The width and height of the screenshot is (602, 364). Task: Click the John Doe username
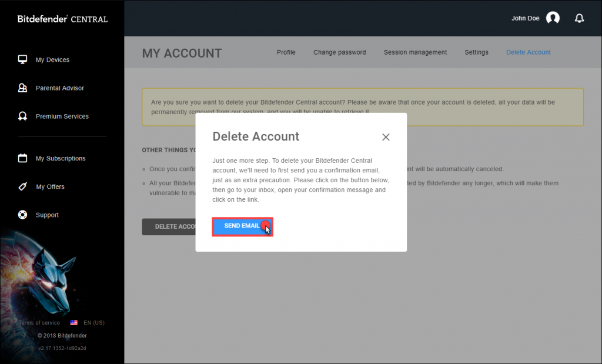tap(525, 18)
